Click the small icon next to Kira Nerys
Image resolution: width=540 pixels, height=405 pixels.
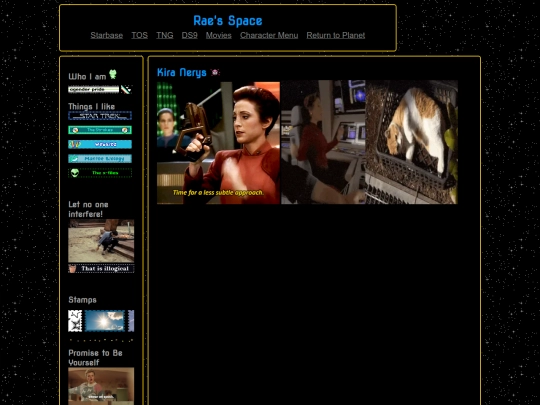[x=215, y=72]
